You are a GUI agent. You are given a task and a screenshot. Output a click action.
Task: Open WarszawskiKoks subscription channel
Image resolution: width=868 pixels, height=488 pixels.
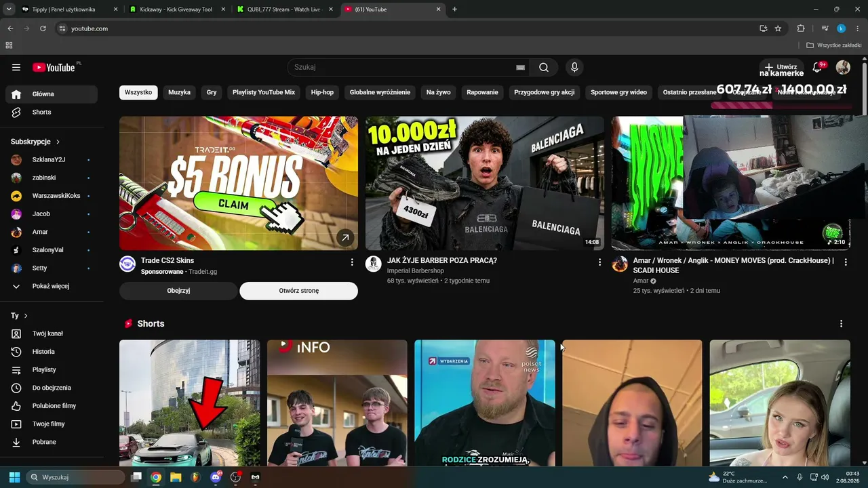[x=52, y=196]
